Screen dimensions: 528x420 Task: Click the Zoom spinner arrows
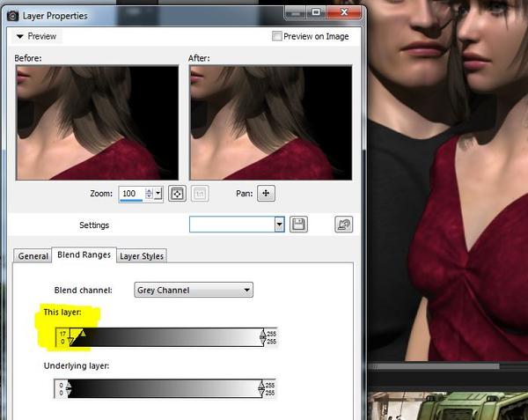click(x=149, y=194)
